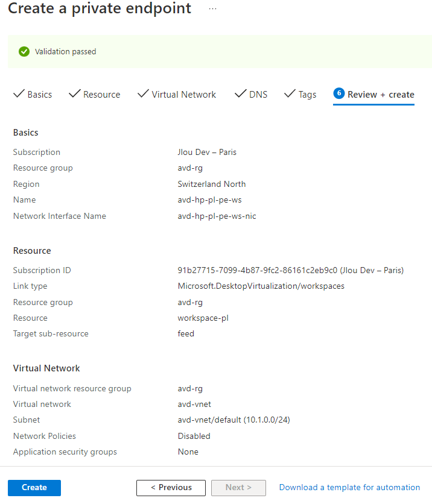Click the Subscription ID value starting 91b27715
Image resolution: width=432 pixels, height=504 pixels.
[x=290, y=270]
